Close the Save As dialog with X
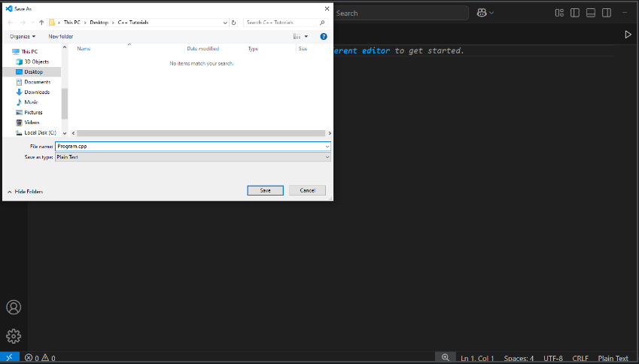 click(327, 8)
